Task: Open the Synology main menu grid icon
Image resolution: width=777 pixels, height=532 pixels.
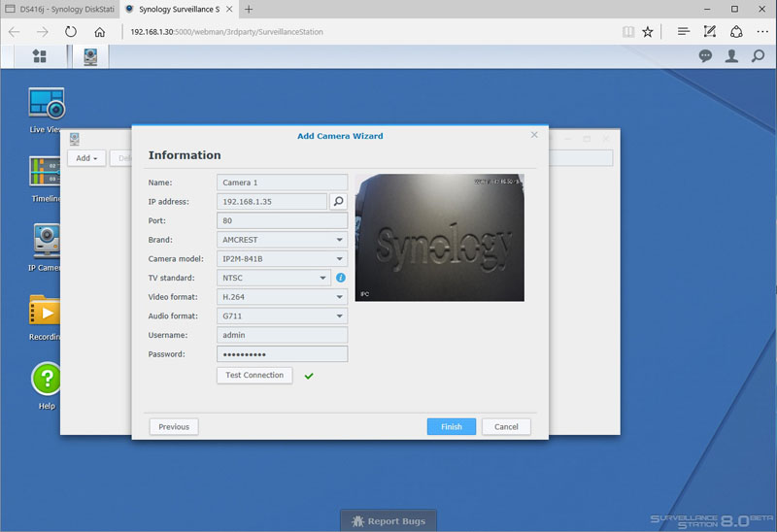Action: [x=39, y=56]
